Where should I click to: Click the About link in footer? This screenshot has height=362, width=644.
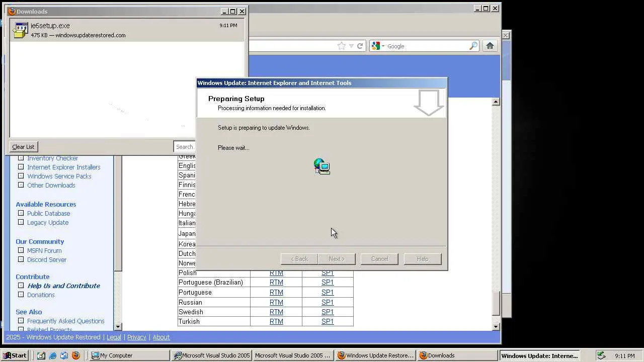pos(161,337)
